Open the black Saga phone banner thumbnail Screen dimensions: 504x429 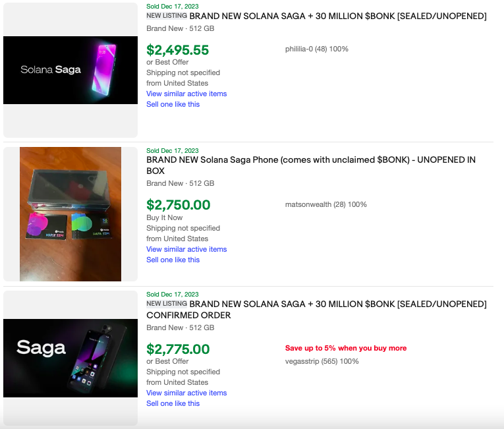click(x=70, y=358)
